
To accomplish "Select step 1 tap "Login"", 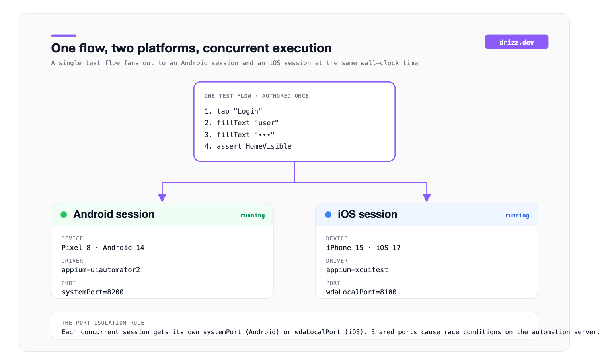I will (x=233, y=111).
